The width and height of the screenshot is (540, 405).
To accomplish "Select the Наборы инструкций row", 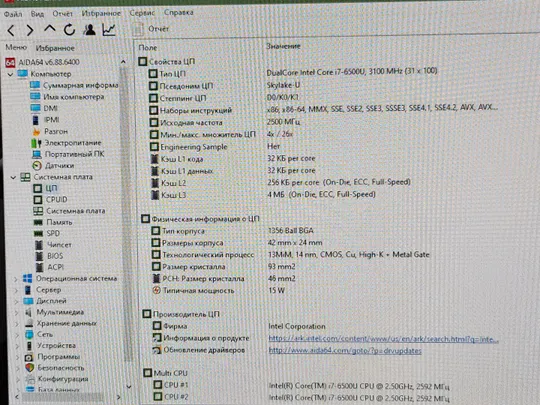I will [324, 109].
